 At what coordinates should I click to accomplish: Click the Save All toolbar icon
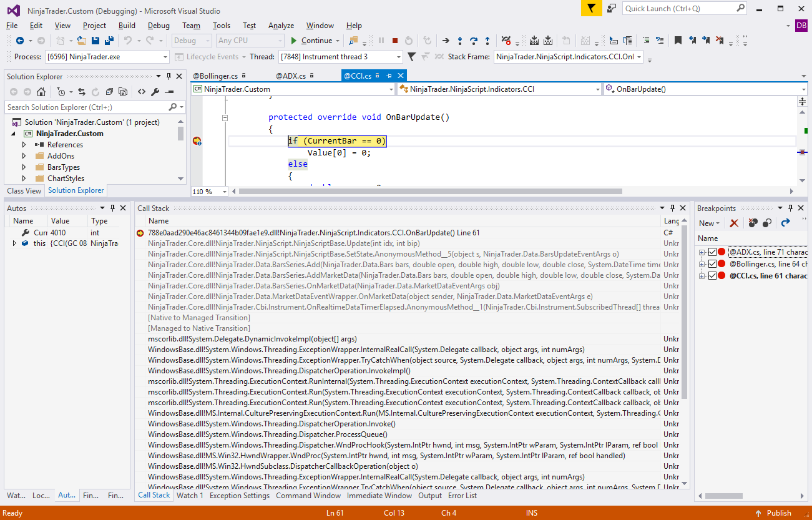point(109,41)
